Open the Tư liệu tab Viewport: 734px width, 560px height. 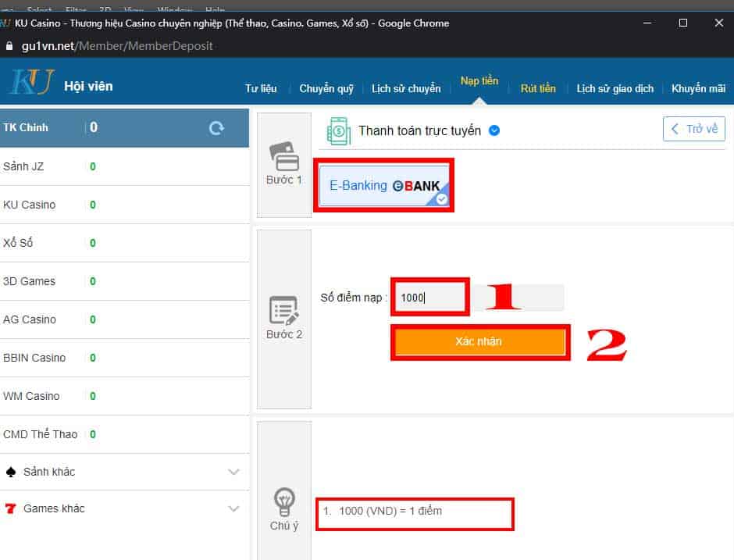tap(261, 88)
